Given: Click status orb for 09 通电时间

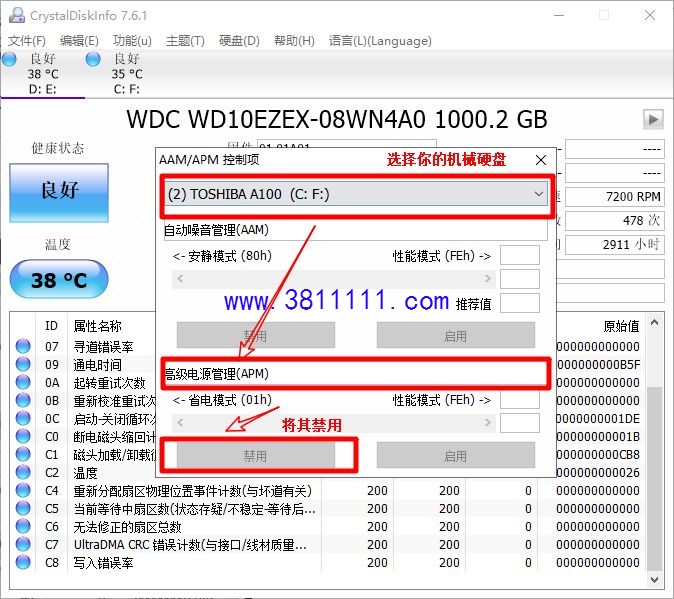Looking at the screenshot, I should click(23, 364).
